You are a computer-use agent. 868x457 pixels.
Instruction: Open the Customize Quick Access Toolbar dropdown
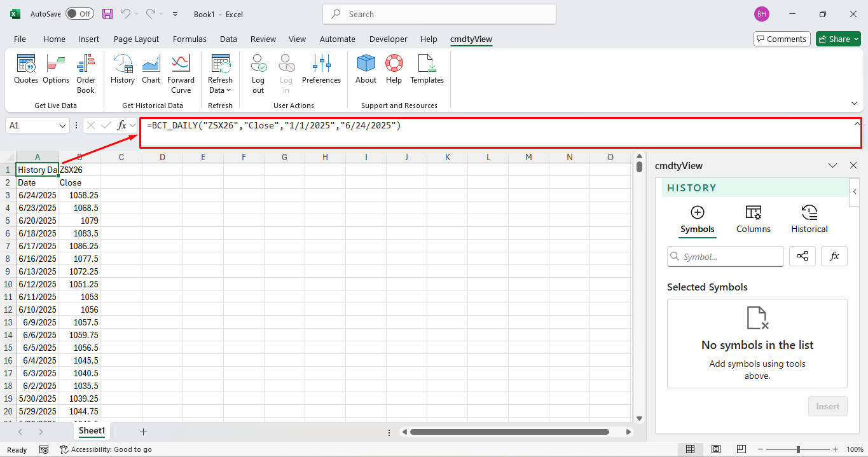point(176,14)
